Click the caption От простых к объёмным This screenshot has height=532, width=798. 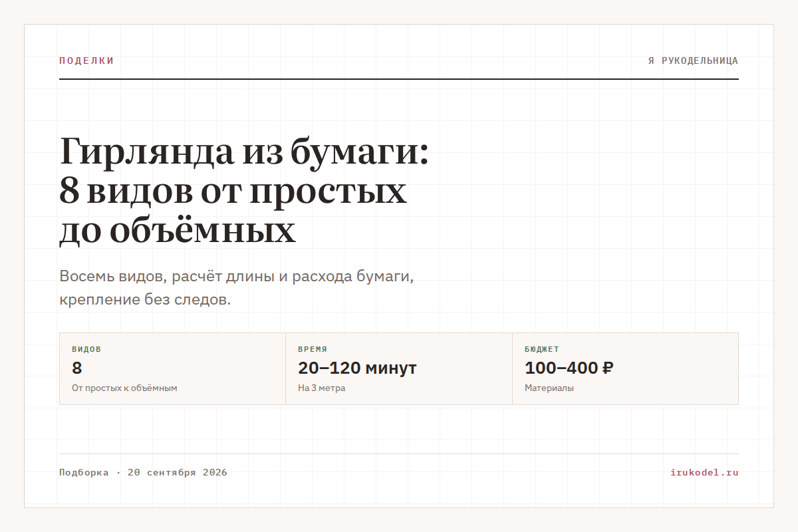pyautogui.click(x=124, y=388)
